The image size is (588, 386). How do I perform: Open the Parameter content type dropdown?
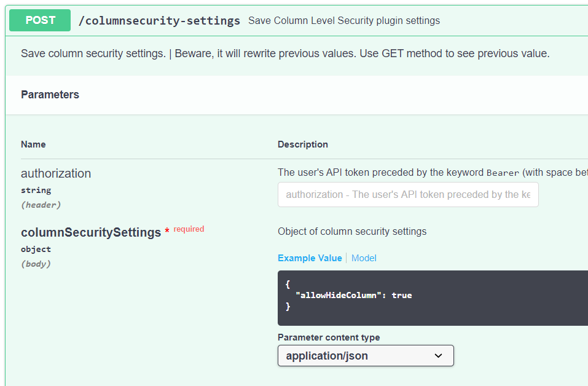366,356
